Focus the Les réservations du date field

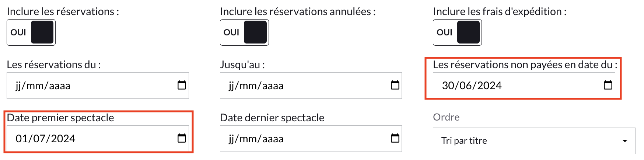coord(98,86)
